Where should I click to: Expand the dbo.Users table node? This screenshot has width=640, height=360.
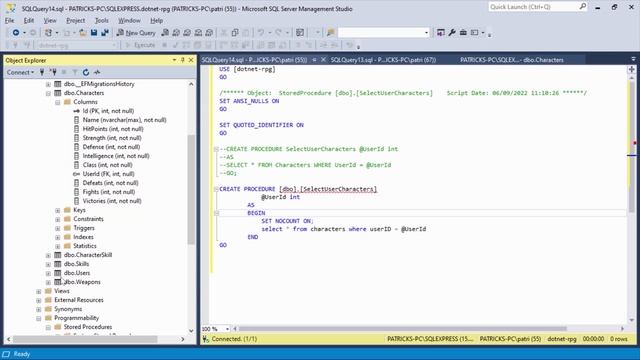pyautogui.click(x=48, y=273)
